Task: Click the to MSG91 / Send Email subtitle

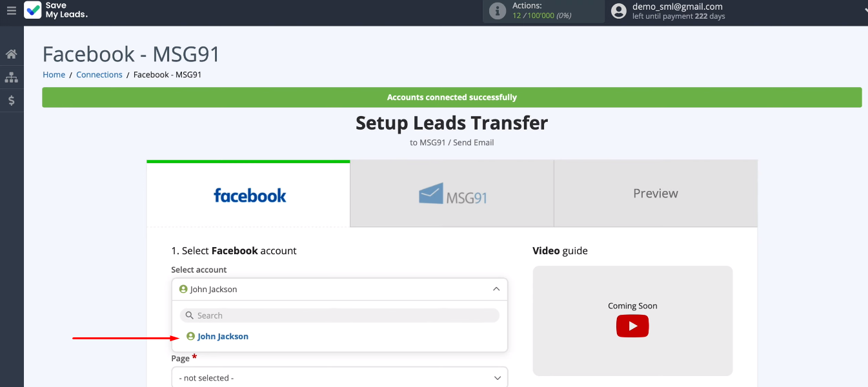Action: click(452, 143)
